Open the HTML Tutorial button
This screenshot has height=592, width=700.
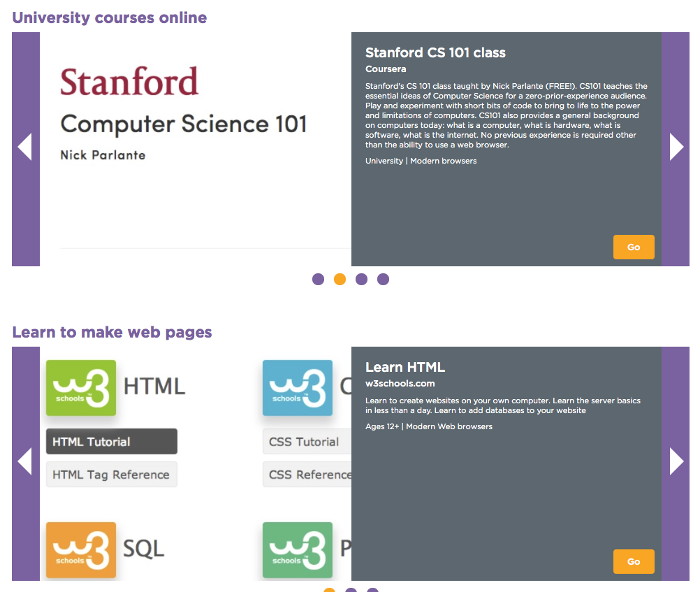tap(112, 442)
